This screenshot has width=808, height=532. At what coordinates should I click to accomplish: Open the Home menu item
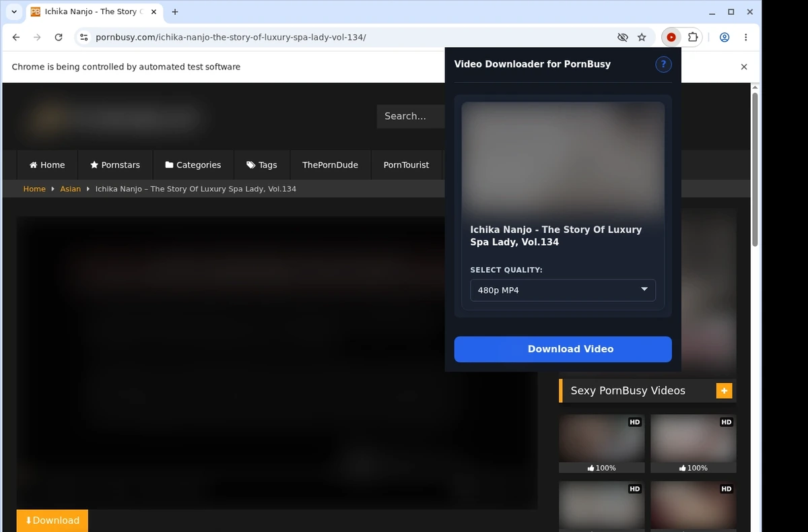(x=47, y=165)
